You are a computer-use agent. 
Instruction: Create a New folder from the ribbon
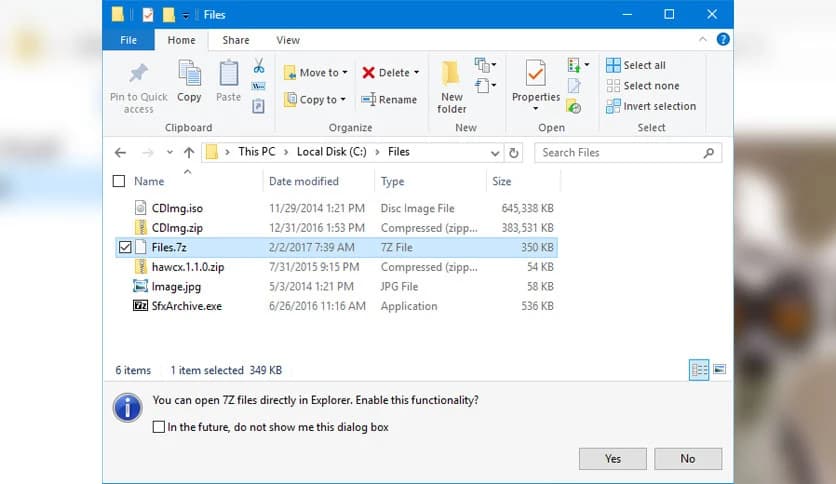click(452, 76)
